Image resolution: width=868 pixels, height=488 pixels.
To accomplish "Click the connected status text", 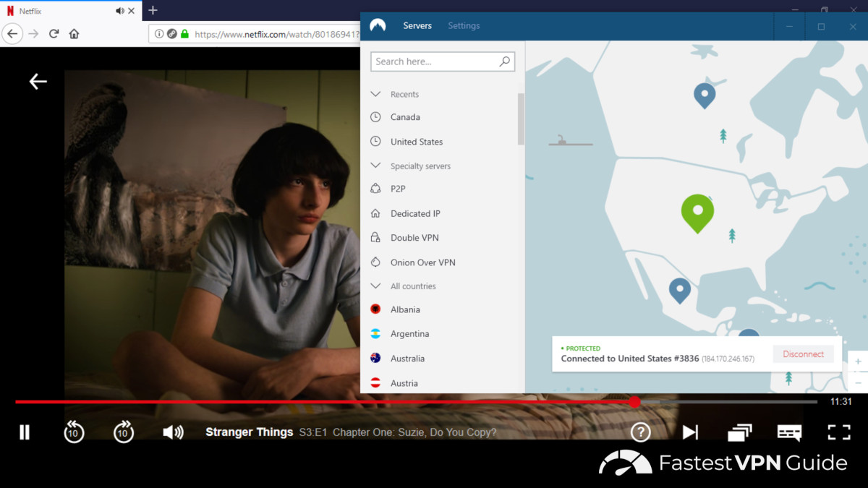I will pyautogui.click(x=630, y=359).
